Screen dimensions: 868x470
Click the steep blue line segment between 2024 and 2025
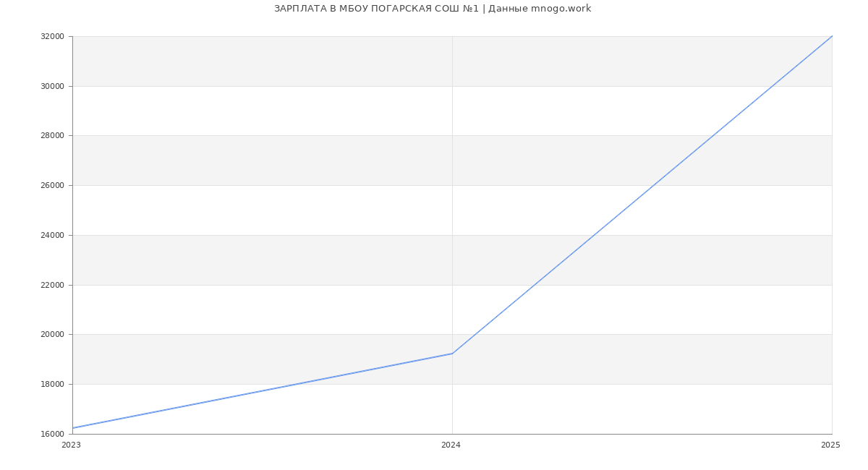click(642, 195)
